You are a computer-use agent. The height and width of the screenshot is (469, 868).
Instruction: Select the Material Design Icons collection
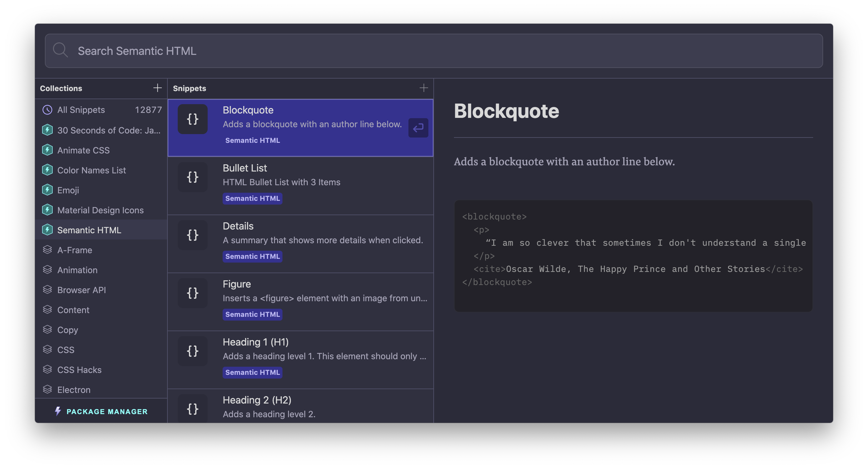point(100,210)
